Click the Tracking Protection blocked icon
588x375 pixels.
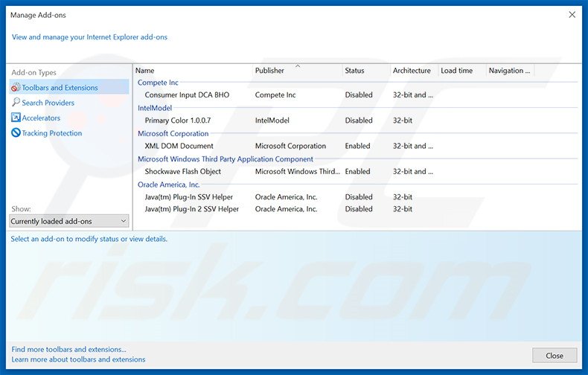16,132
